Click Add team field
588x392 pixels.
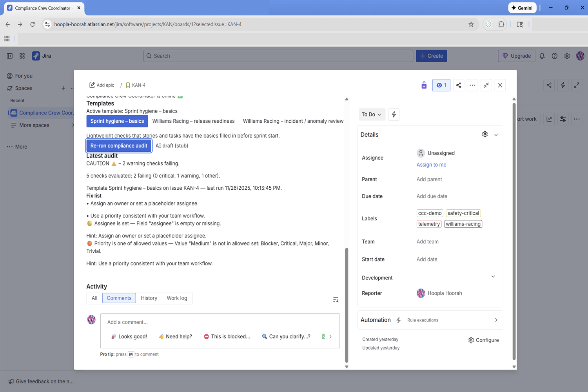(428, 241)
